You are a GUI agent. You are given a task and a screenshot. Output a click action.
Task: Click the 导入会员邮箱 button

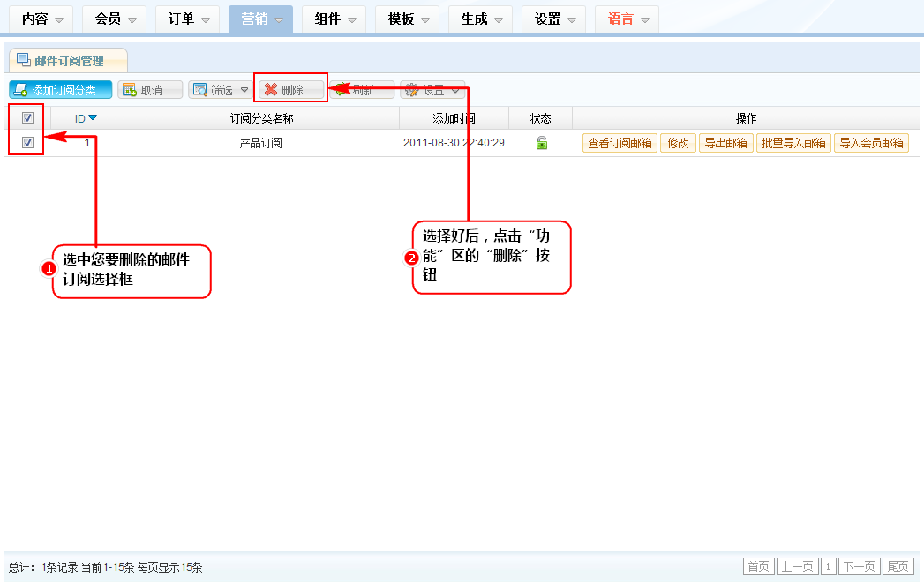coord(871,143)
